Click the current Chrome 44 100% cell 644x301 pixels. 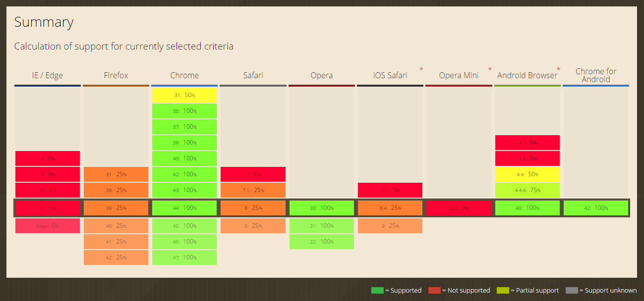click(184, 208)
